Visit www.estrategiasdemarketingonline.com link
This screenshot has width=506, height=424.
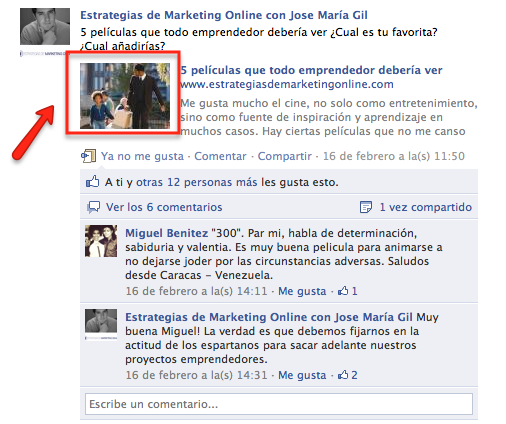287,84
